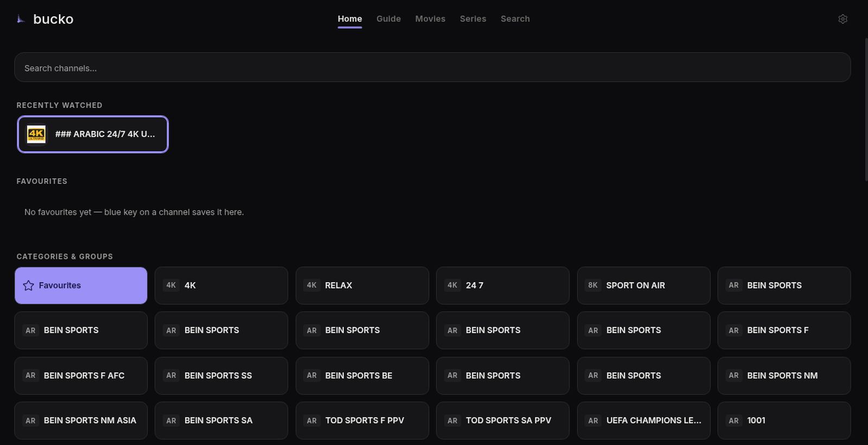Click the 4K Ultra HD channel thumbnail
Viewport: 868px width, 445px height.
click(36, 134)
